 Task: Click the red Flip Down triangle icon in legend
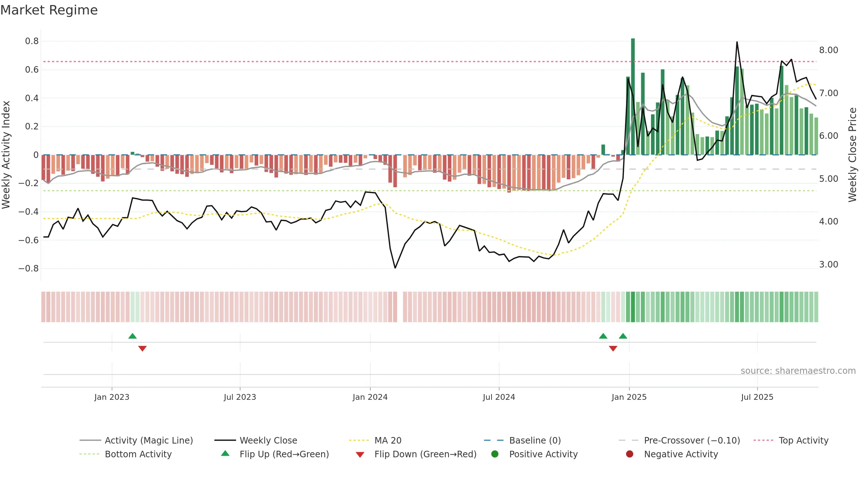[360, 455]
